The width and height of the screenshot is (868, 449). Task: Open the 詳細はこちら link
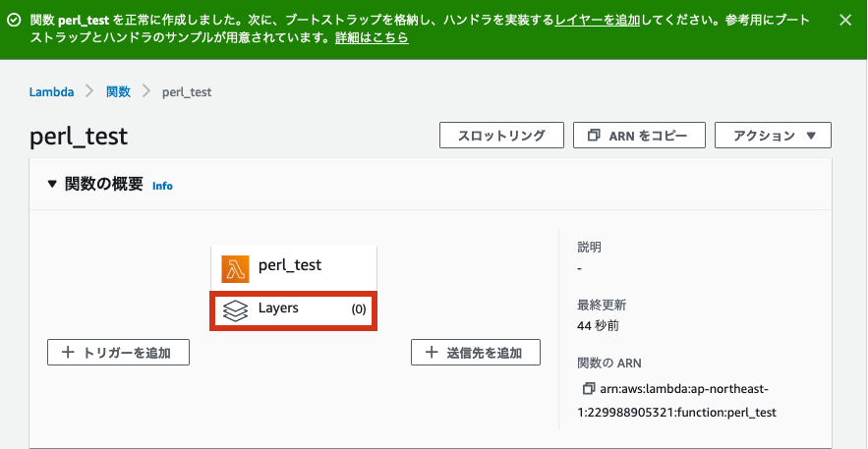pos(372,38)
